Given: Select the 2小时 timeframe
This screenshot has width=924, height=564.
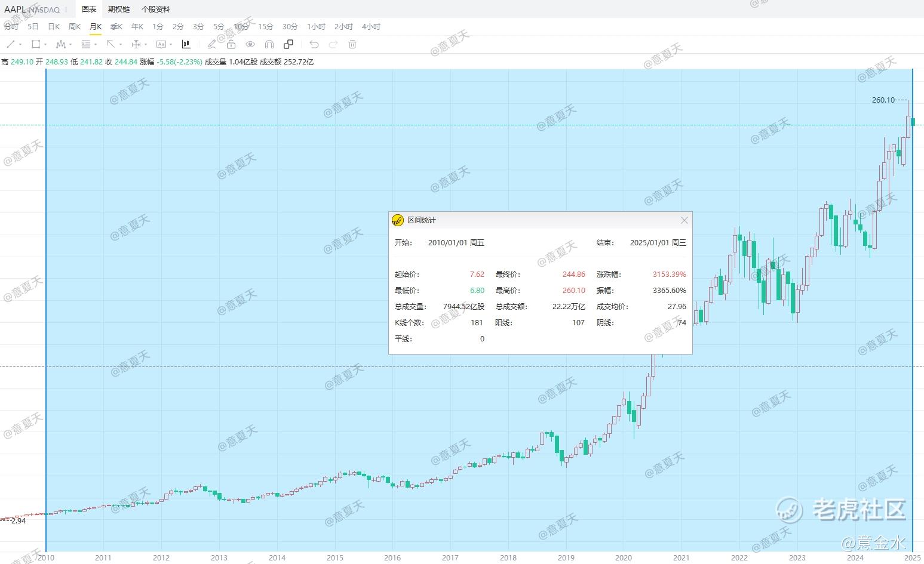Looking at the screenshot, I should coord(343,27).
